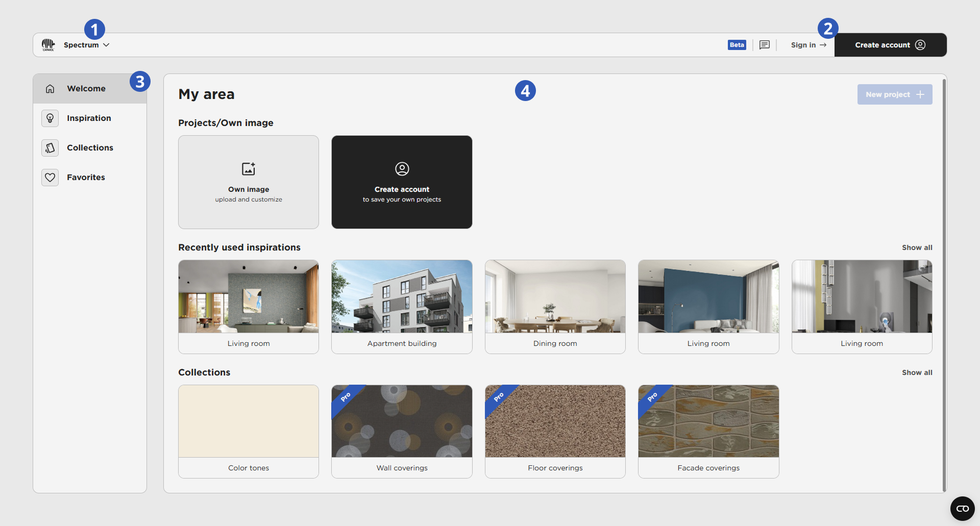This screenshot has width=980, height=526.
Task: Open the feedback chat icon
Action: click(x=764, y=45)
